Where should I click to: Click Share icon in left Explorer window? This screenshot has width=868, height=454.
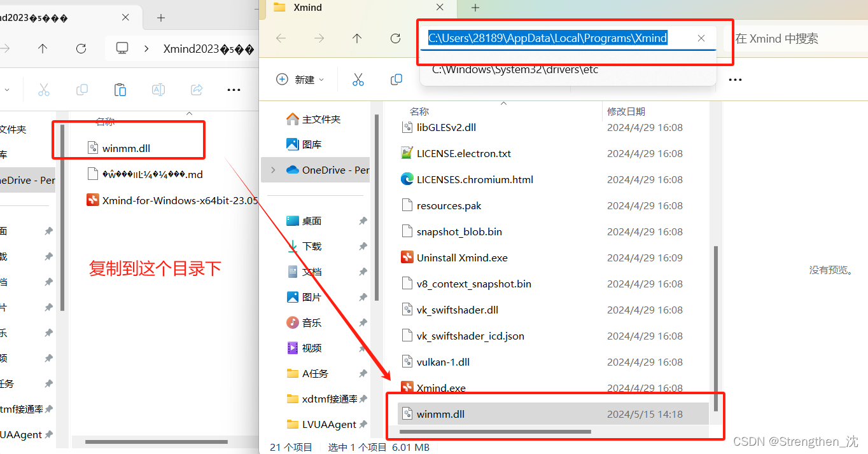[197, 90]
